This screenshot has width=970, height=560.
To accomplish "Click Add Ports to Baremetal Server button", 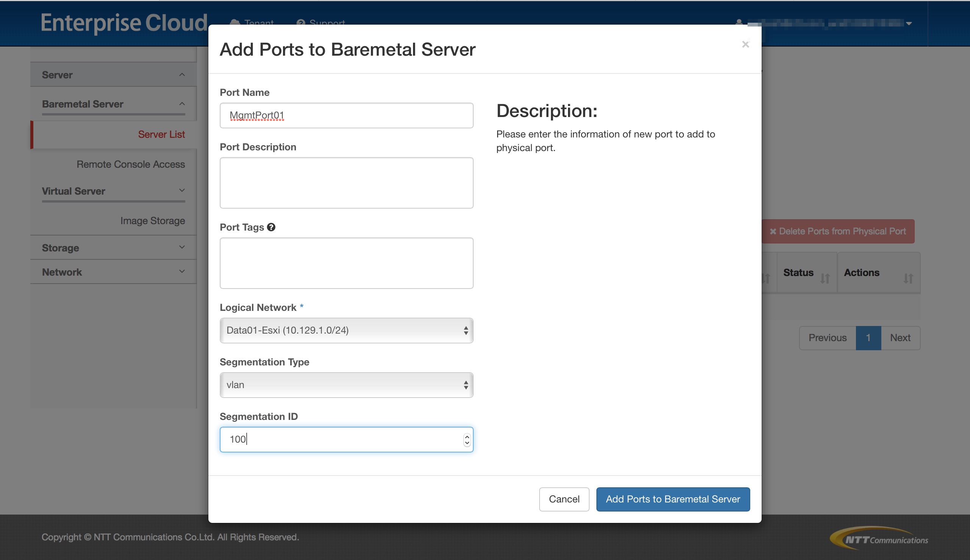I will coord(673,499).
